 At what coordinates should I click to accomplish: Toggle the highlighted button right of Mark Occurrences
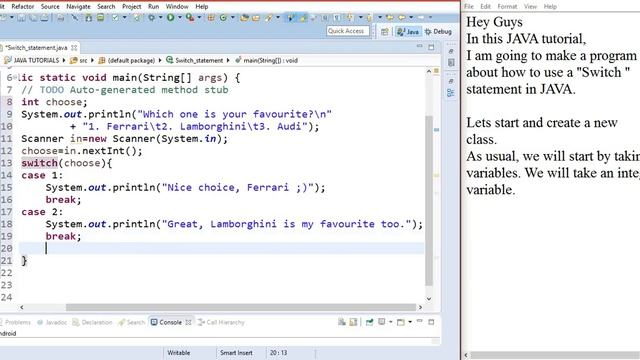[x=303, y=18]
